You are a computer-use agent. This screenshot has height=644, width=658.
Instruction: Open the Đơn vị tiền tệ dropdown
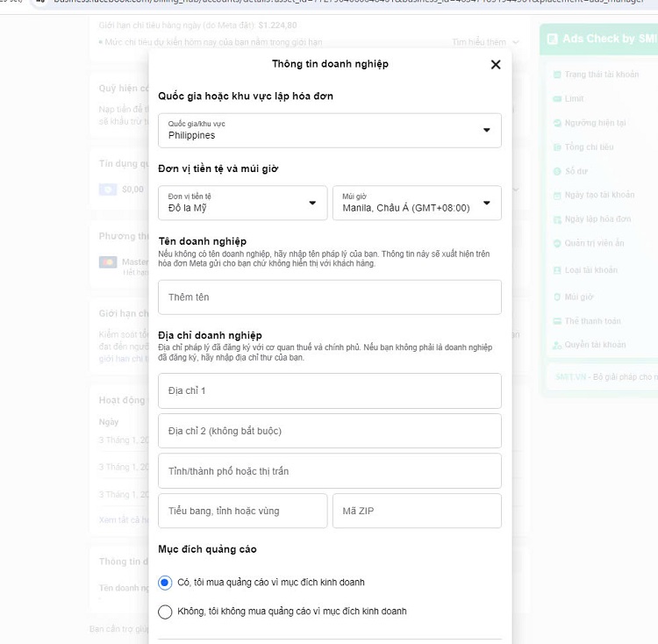[242, 203]
